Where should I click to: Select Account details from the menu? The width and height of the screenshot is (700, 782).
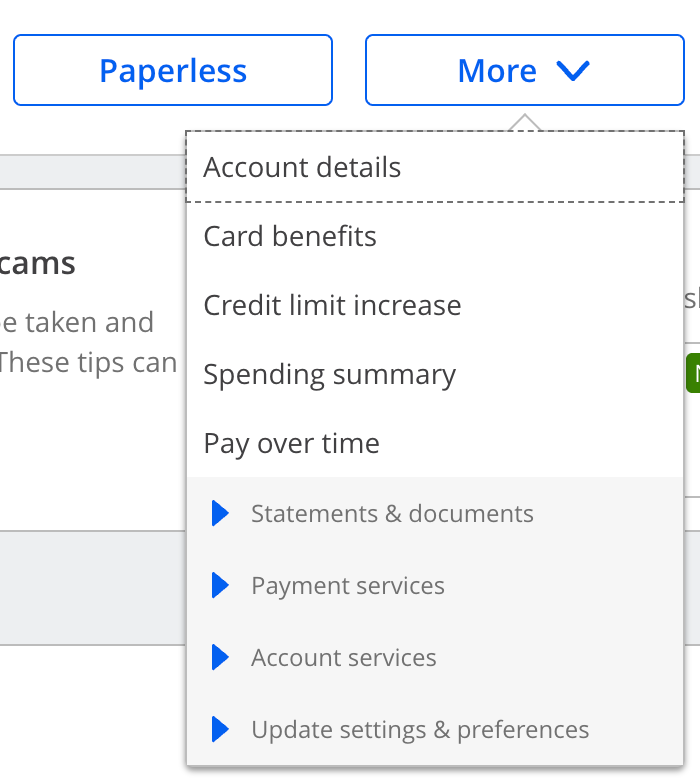302,167
